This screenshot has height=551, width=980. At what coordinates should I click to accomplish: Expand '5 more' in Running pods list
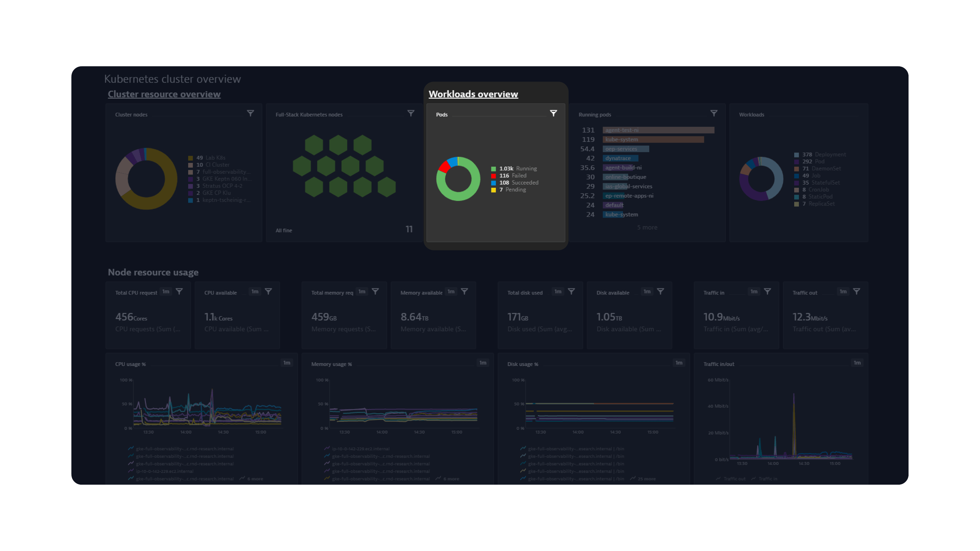tap(647, 228)
